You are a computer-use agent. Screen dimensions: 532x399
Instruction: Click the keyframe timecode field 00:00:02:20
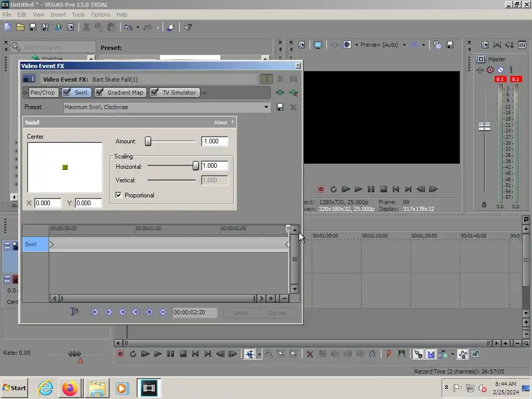click(195, 312)
